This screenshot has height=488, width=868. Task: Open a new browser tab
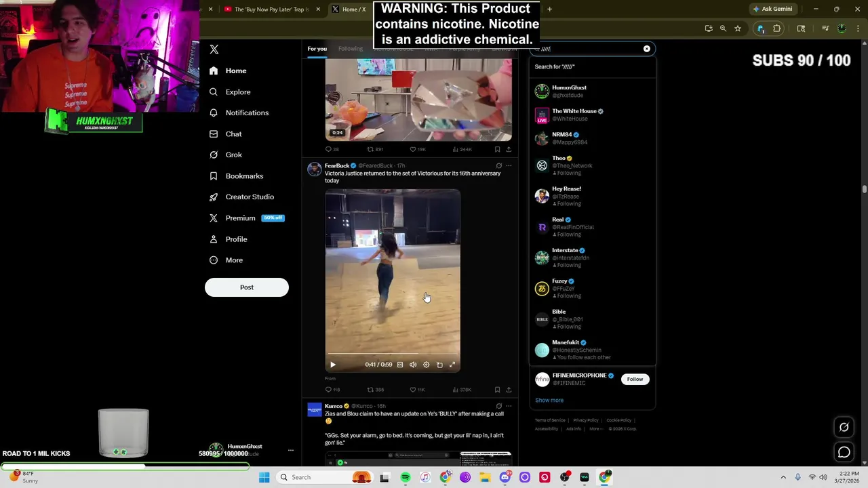tap(549, 9)
